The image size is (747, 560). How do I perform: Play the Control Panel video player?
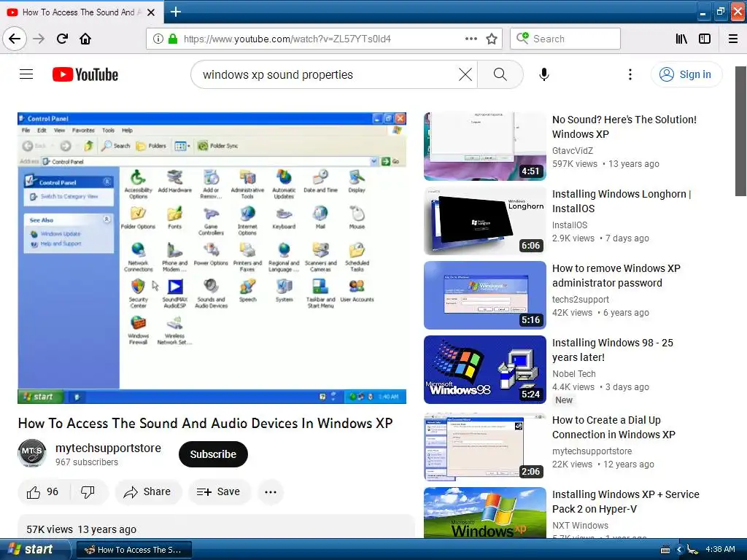(212, 258)
